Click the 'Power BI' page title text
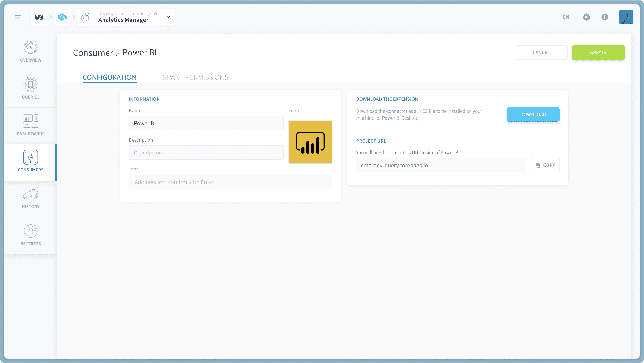The height and width of the screenshot is (363, 644). [x=140, y=53]
